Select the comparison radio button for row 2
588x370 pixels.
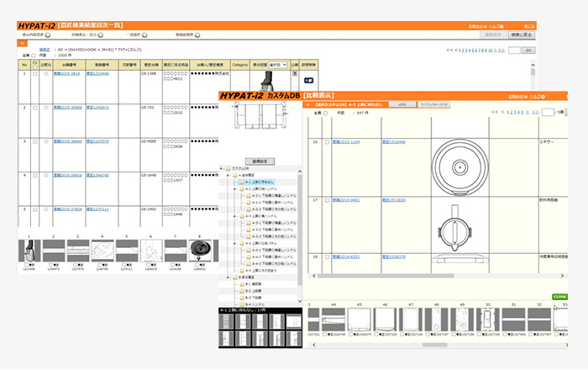pyautogui.click(x=45, y=108)
